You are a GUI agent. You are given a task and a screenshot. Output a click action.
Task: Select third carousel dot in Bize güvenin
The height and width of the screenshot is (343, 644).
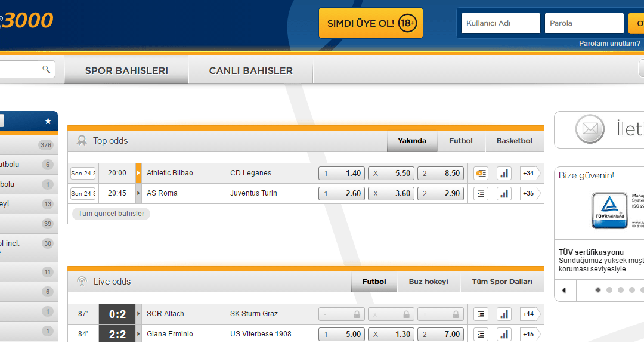click(x=621, y=290)
